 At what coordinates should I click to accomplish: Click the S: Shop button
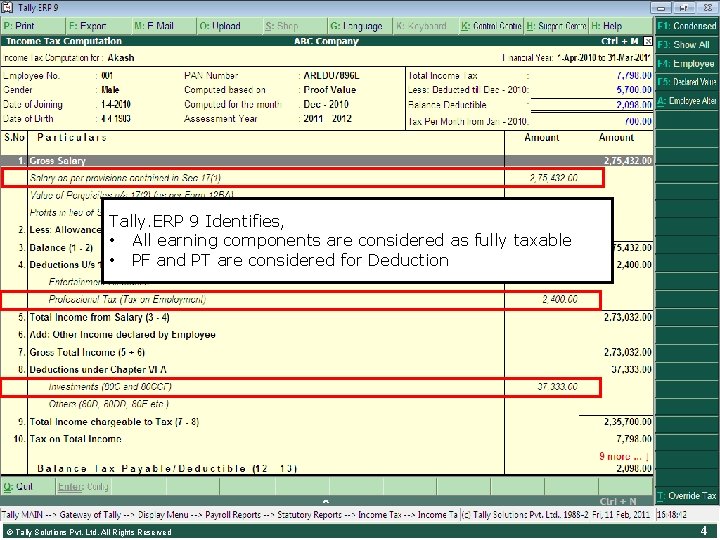295,26
